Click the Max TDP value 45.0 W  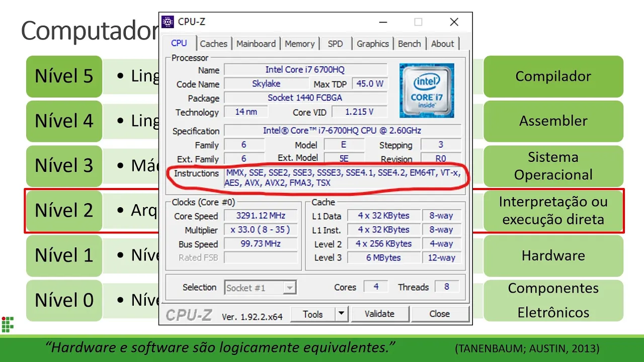tap(370, 84)
